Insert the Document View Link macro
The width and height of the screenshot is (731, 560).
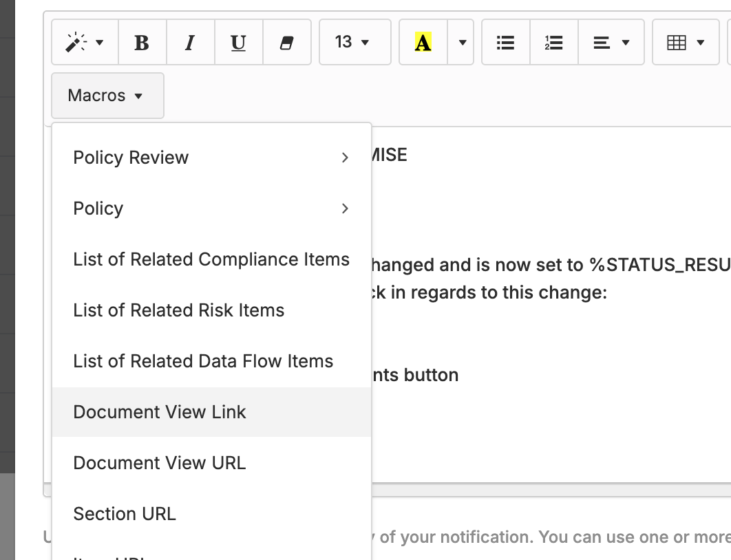(x=160, y=412)
